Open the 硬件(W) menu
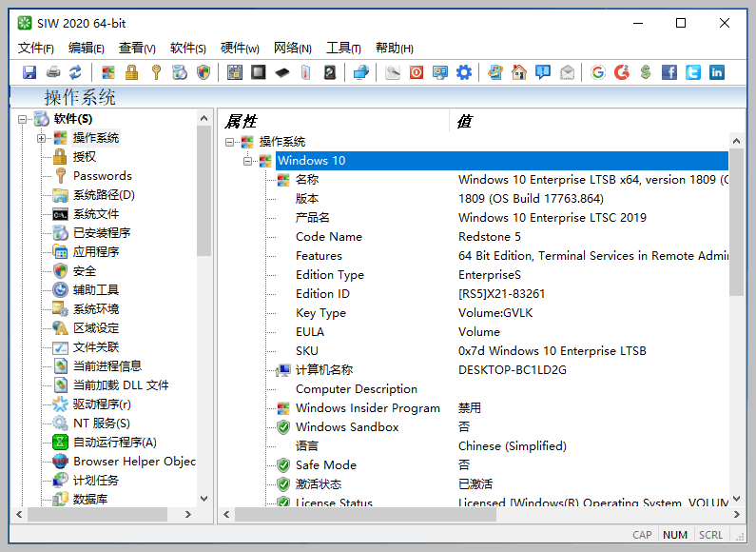The width and height of the screenshot is (756, 552). [240, 49]
